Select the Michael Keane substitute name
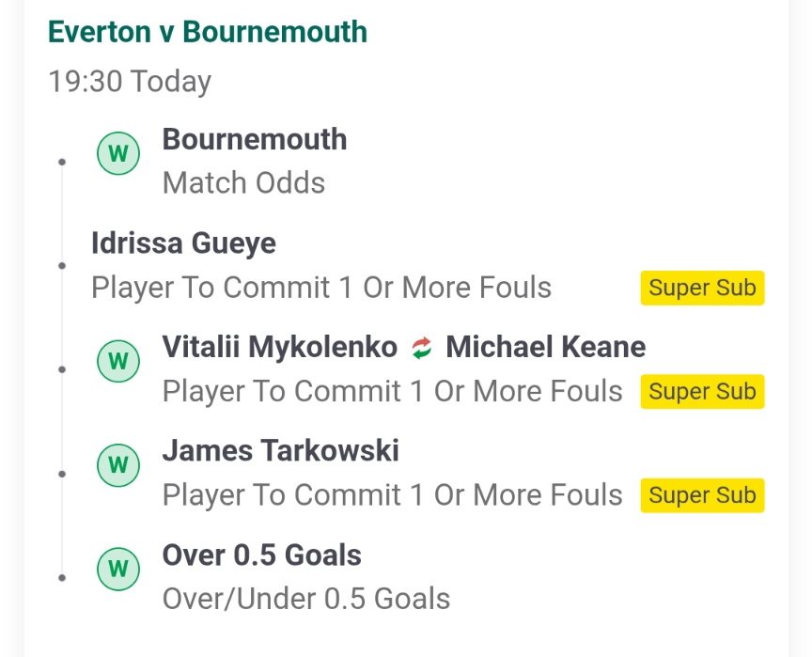 tap(545, 347)
